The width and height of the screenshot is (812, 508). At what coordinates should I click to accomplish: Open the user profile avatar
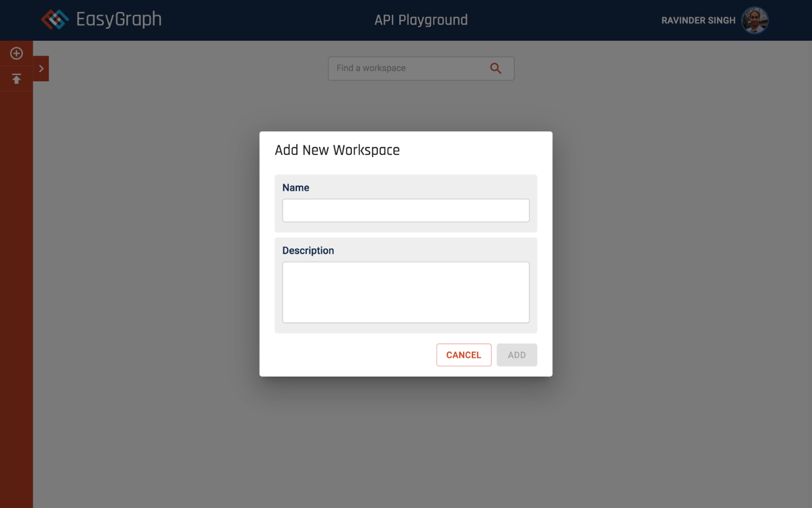(x=755, y=20)
